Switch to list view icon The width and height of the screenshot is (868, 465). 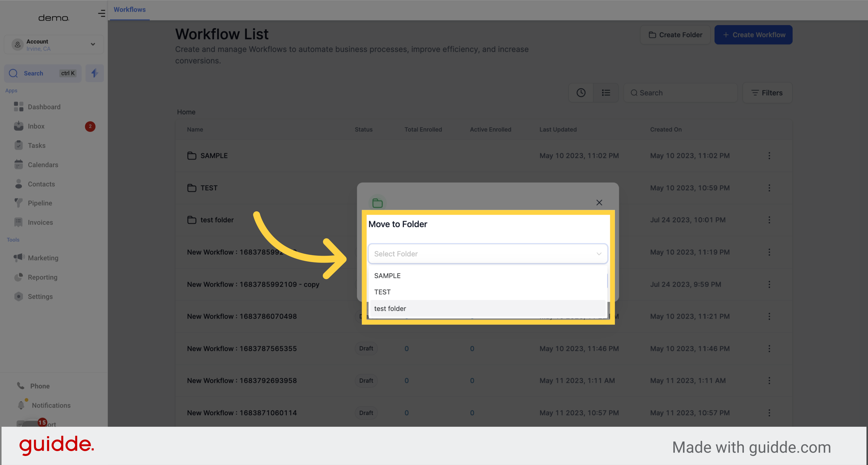pyautogui.click(x=606, y=93)
